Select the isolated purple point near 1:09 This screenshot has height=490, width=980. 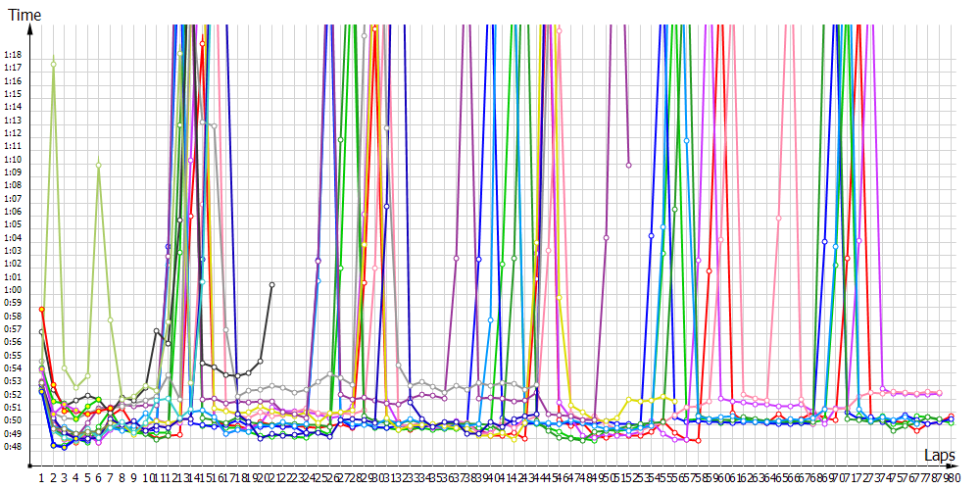628,165
